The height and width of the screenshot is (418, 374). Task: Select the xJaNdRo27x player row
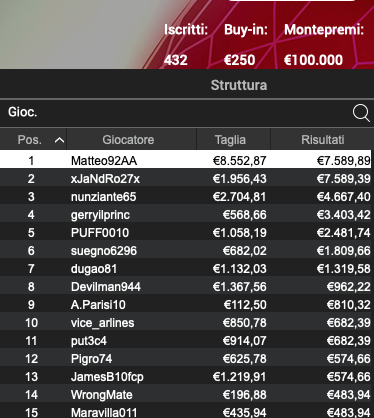tap(187, 177)
